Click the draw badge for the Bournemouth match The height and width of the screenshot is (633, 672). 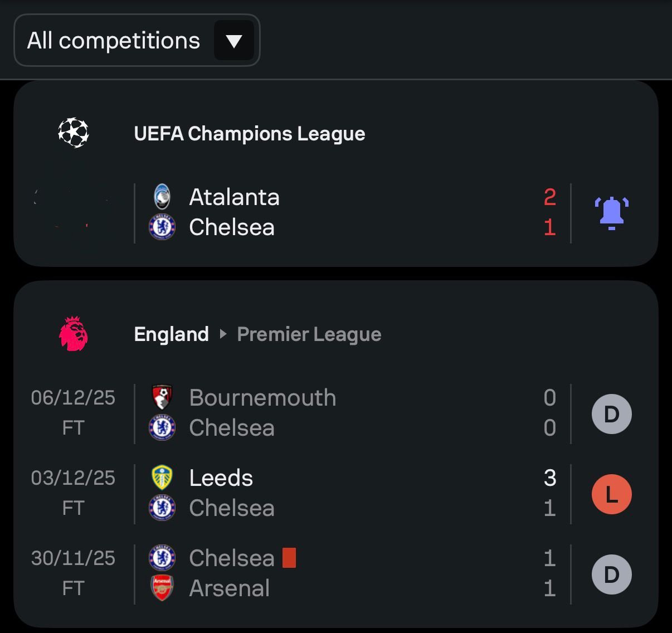(611, 414)
